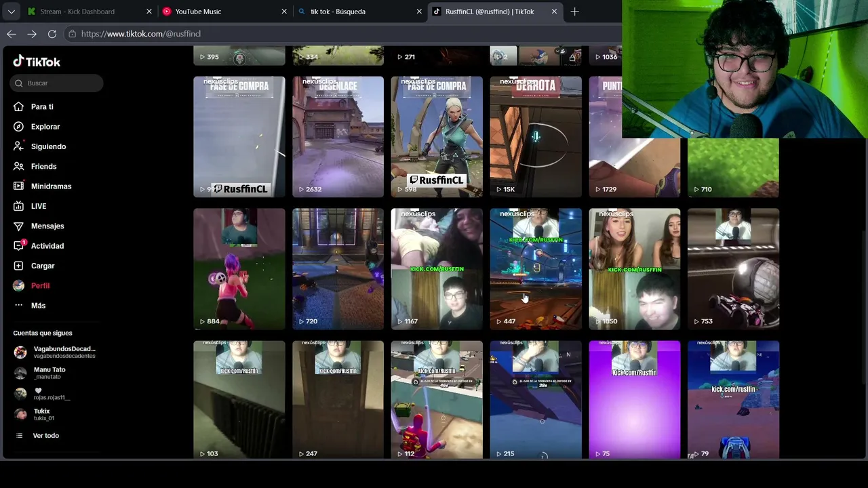Open the video with 395 views
868x488 pixels.
click(x=239, y=56)
